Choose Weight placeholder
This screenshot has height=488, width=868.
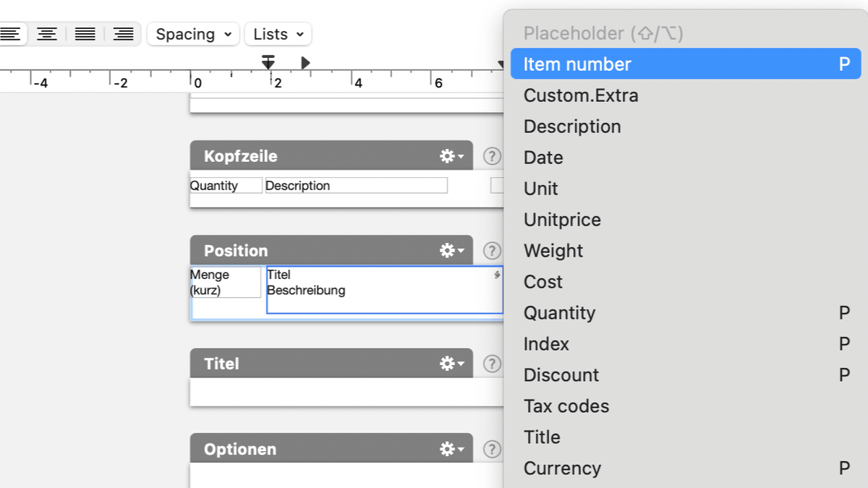coord(686,251)
